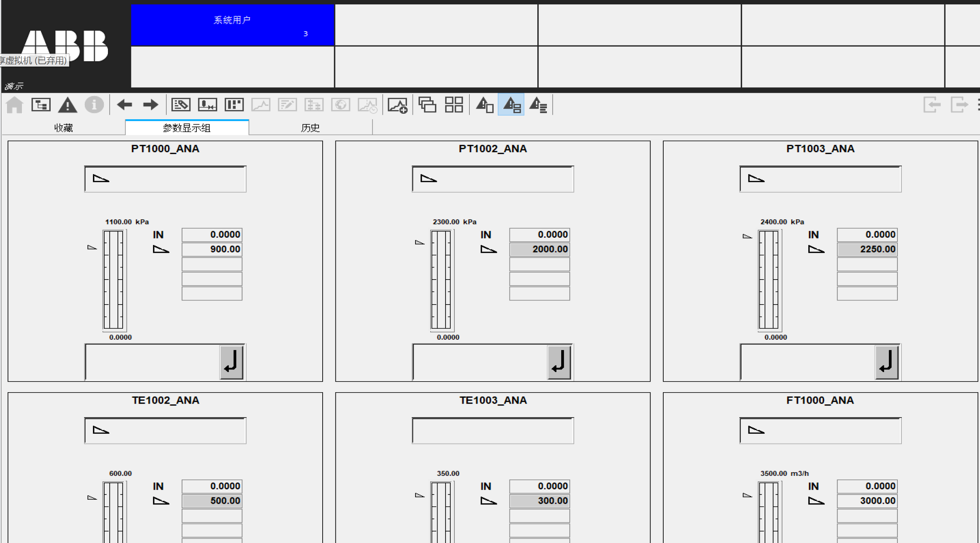980x543 pixels.
Task: Go back with the left arrow
Action: tap(124, 105)
